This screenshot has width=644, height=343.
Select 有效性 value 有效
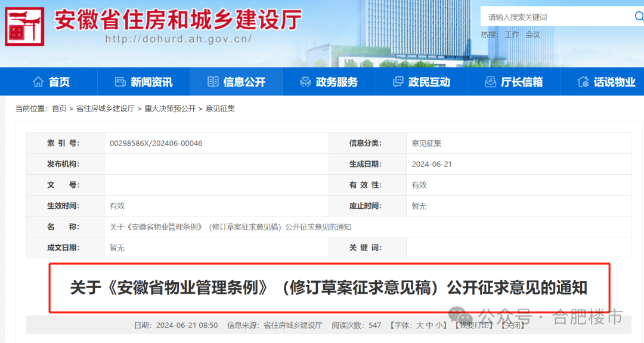tap(419, 186)
